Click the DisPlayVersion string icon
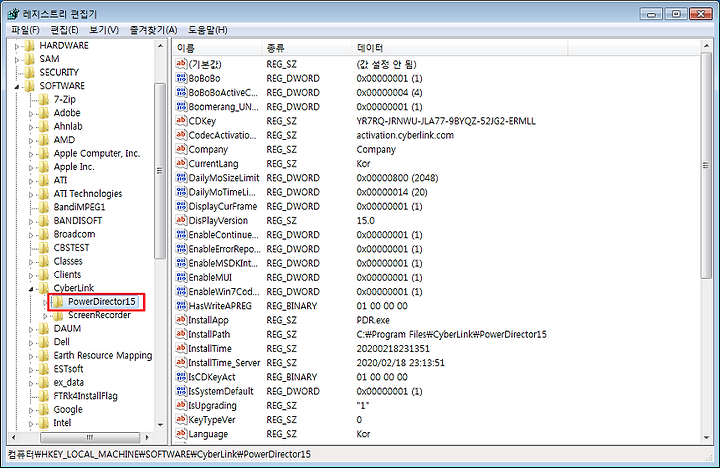This screenshot has height=468, width=720. click(x=181, y=220)
